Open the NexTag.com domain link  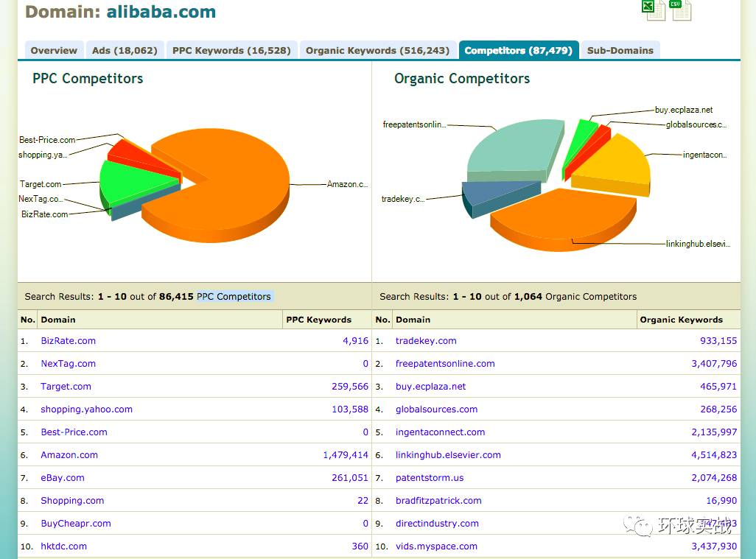(68, 363)
